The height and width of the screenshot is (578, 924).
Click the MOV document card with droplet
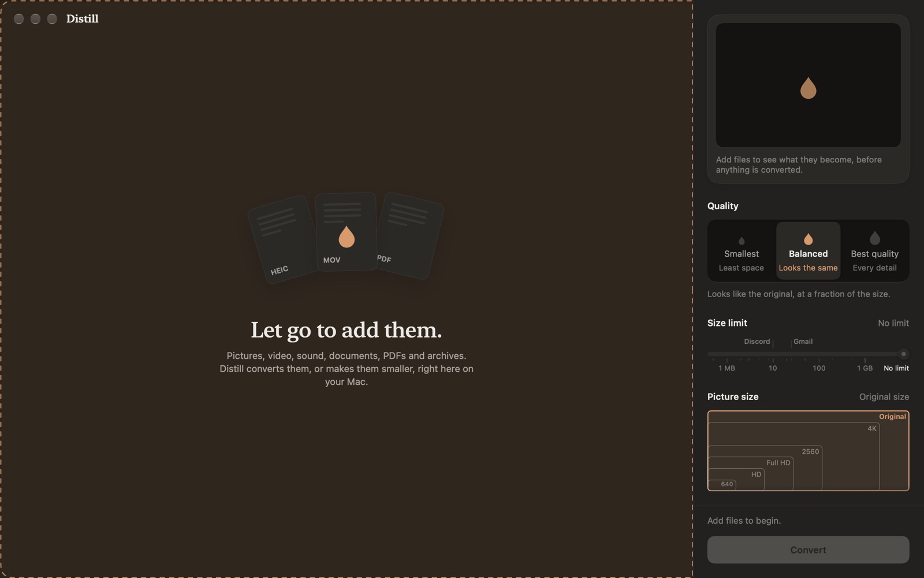click(x=346, y=231)
